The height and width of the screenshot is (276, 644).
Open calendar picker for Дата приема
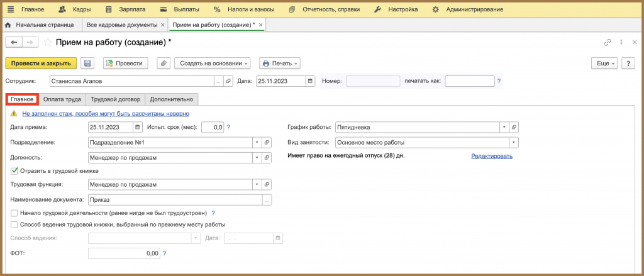[x=138, y=128]
